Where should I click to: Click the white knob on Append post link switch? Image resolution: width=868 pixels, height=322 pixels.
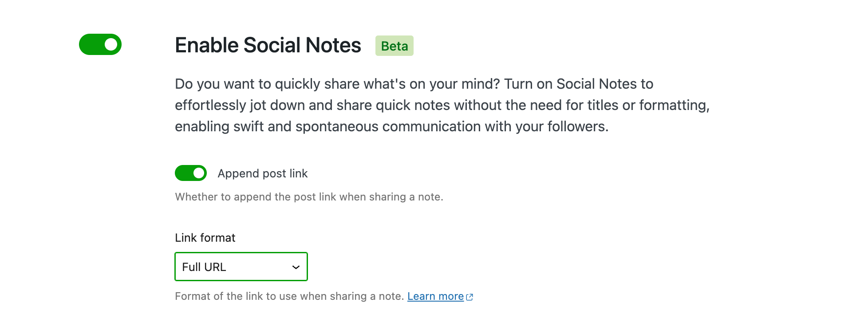click(199, 173)
